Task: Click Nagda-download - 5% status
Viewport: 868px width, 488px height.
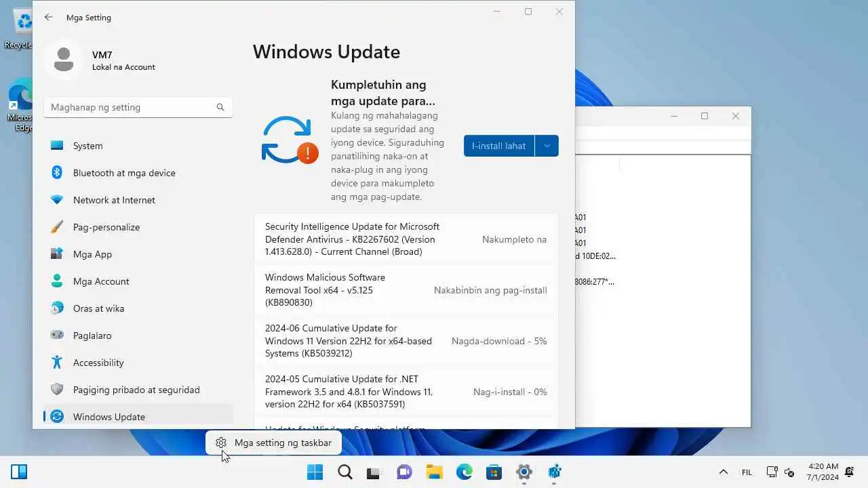Action: point(499,341)
